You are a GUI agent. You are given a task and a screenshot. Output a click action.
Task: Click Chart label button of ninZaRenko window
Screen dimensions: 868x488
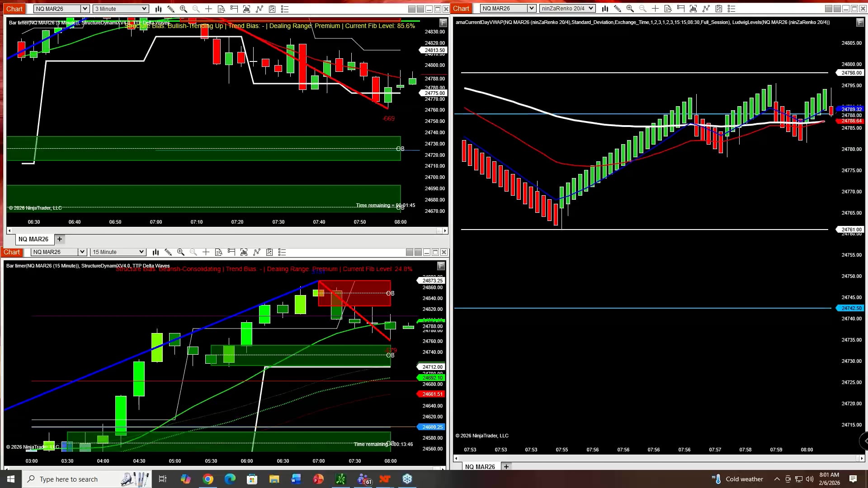point(461,8)
